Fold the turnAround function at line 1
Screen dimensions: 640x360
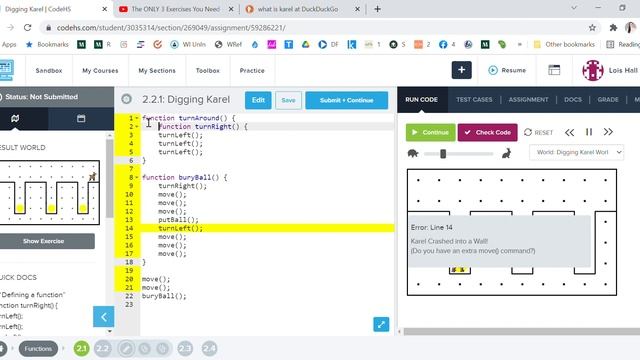point(137,118)
